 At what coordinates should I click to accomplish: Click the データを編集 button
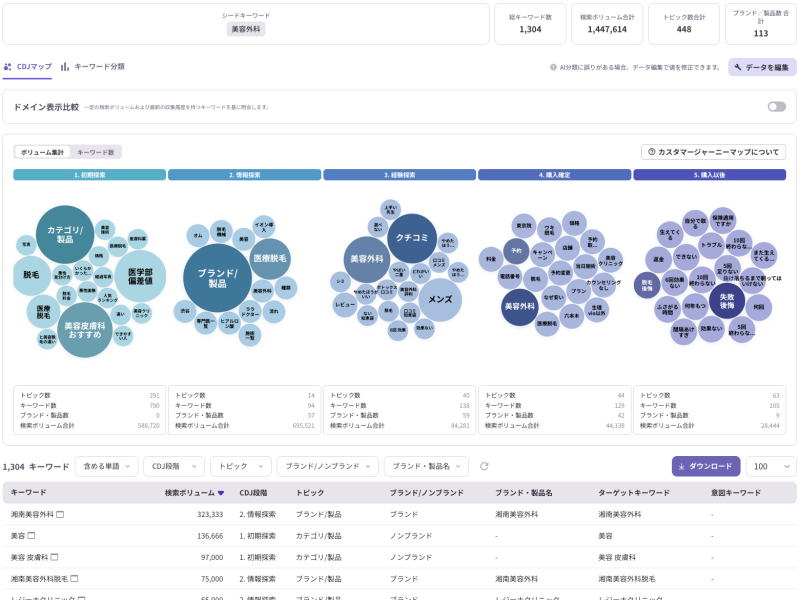click(x=762, y=67)
